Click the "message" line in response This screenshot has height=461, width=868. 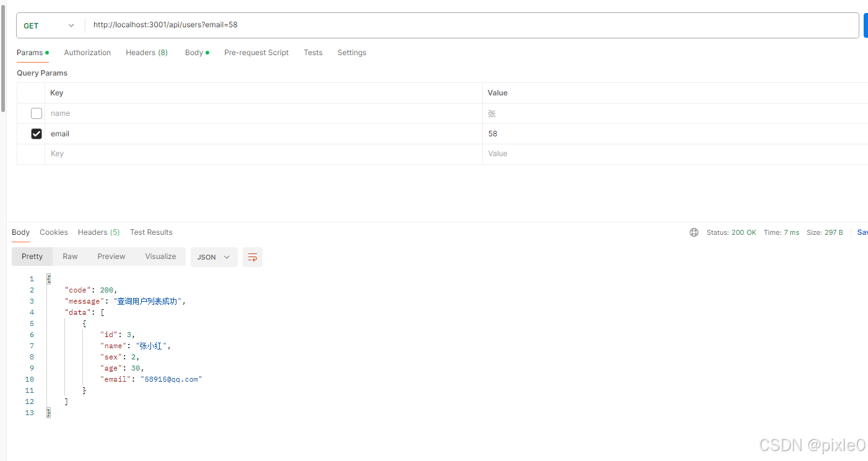pos(125,301)
